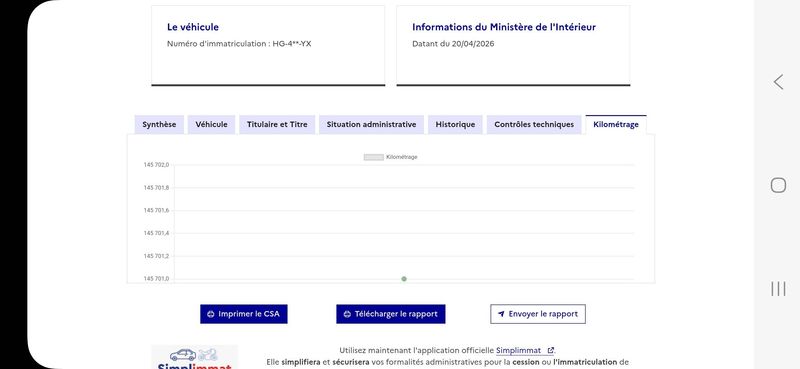Viewport: 800px width, 369px height.
Task: Select the Kilométrage tab
Action: tap(616, 125)
